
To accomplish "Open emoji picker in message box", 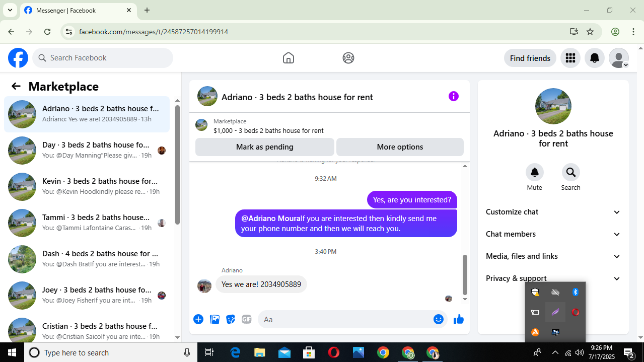I will (439, 319).
